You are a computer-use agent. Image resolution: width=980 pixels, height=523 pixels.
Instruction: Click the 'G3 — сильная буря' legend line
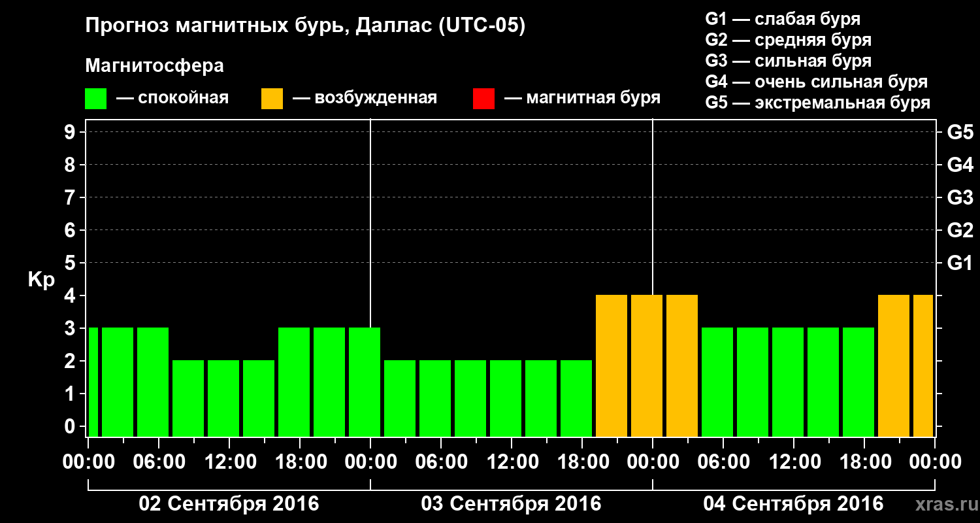[789, 61]
